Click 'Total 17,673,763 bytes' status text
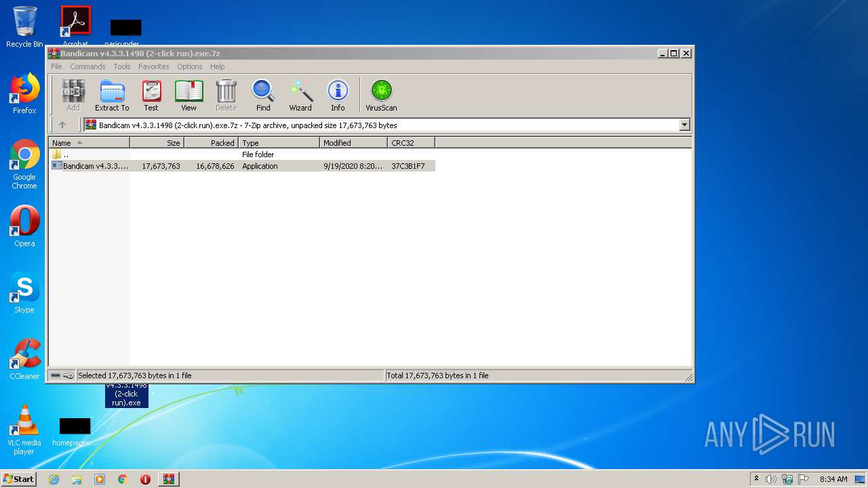Image resolution: width=868 pixels, height=488 pixels. 437,375
